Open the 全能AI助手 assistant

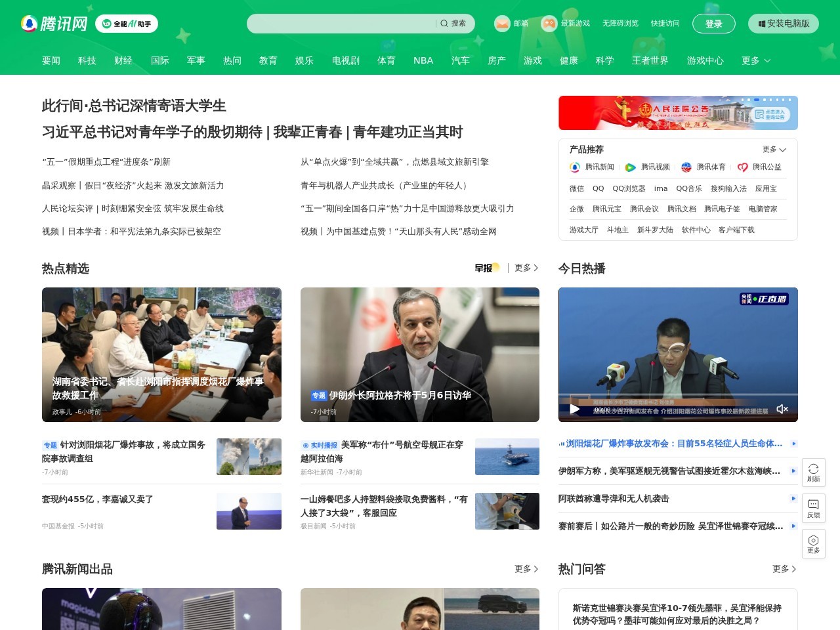coord(127,24)
